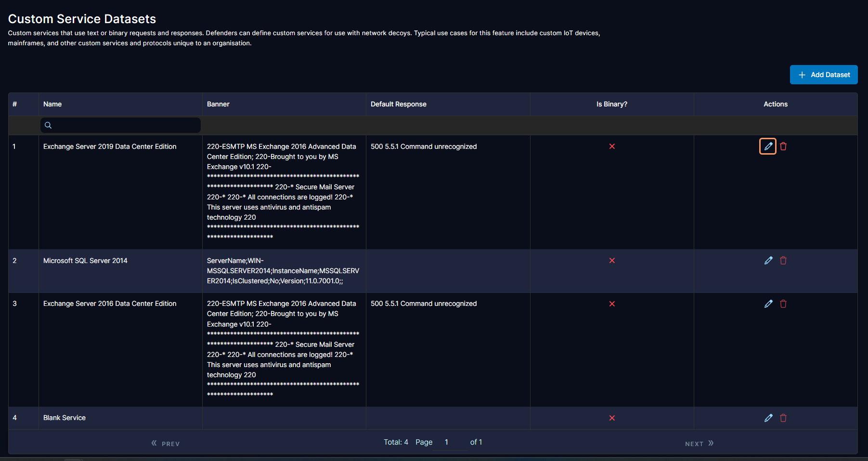The image size is (868, 461).
Task: Click the SQL Server banner text 'ServerName;WIN-'
Action: 235,261
